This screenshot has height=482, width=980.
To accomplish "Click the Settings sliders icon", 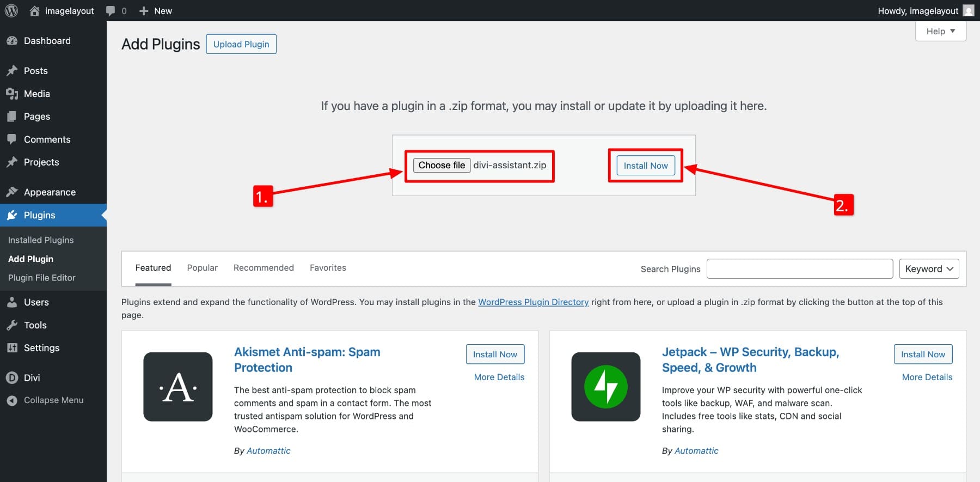I will point(12,348).
